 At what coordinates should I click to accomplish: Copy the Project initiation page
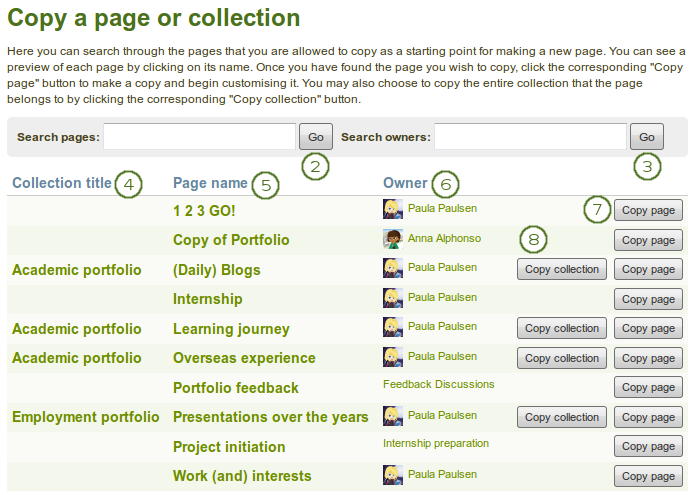pos(648,447)
